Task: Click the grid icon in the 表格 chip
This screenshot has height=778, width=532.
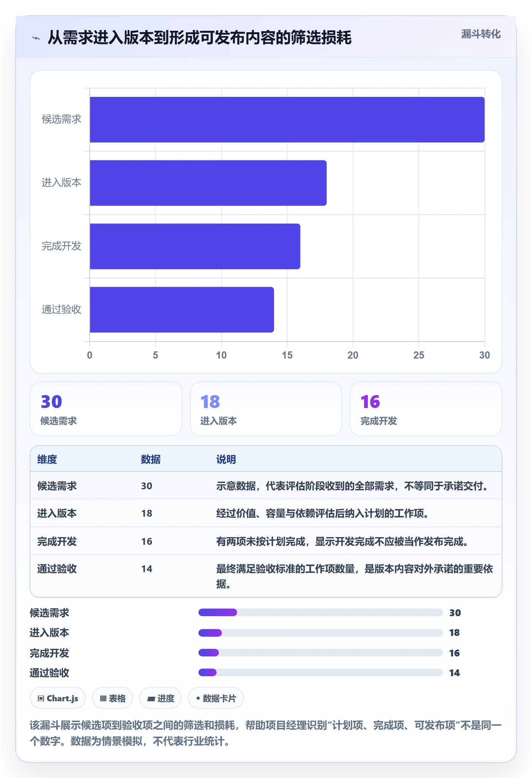Action: (x=103, y=698)
